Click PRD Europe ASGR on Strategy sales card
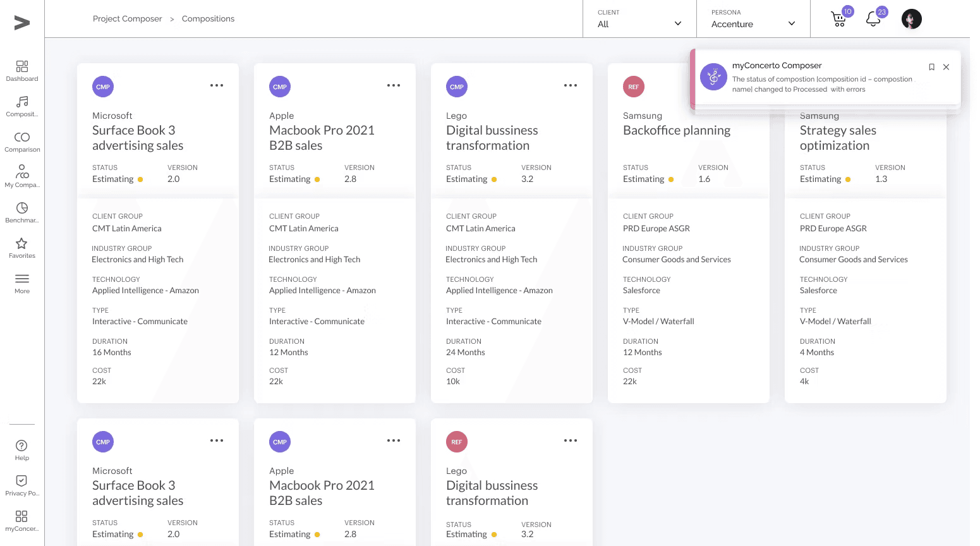 point(833,229)
